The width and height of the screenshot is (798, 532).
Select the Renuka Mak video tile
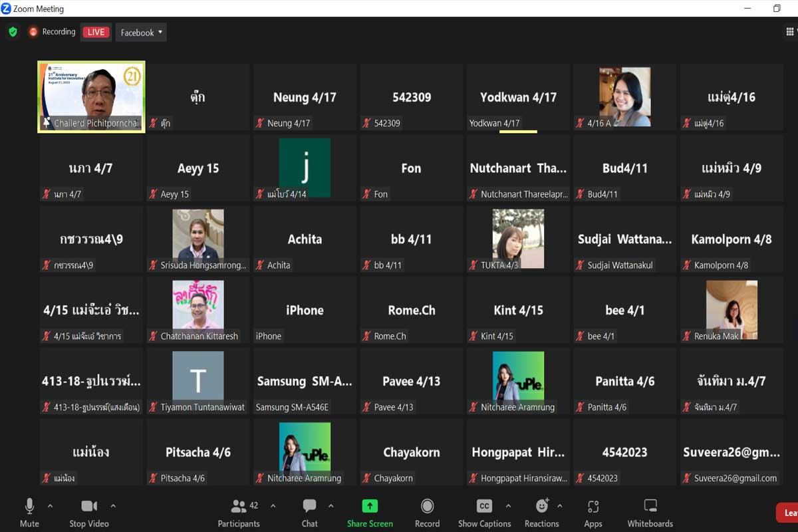[731, 310]
